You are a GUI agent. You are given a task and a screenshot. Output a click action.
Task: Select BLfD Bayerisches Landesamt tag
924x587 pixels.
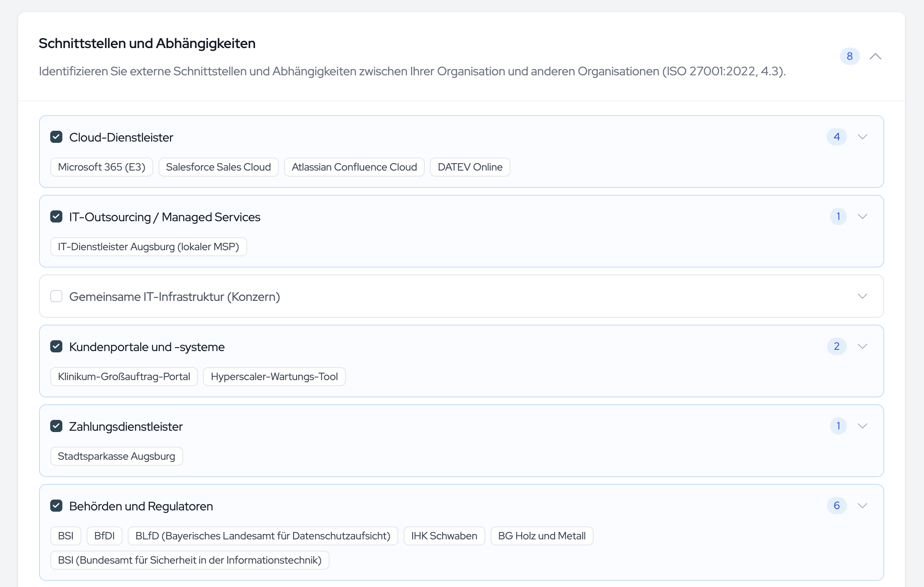pos(263,536)
